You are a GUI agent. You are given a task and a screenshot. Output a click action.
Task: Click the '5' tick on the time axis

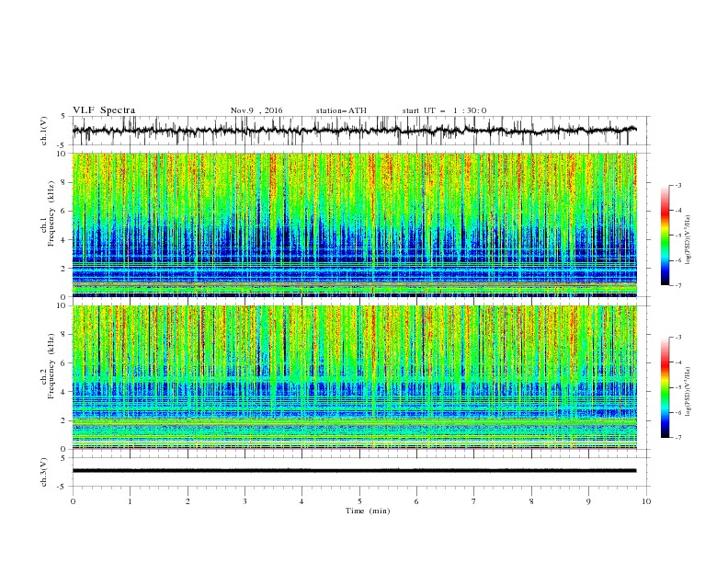(359, 501)
